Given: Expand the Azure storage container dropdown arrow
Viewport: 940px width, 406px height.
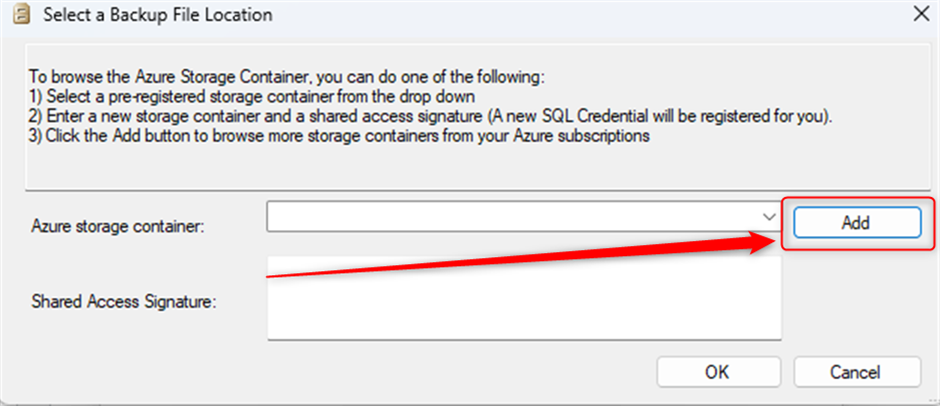Looking at the screenshot, I should click(768, 216).
